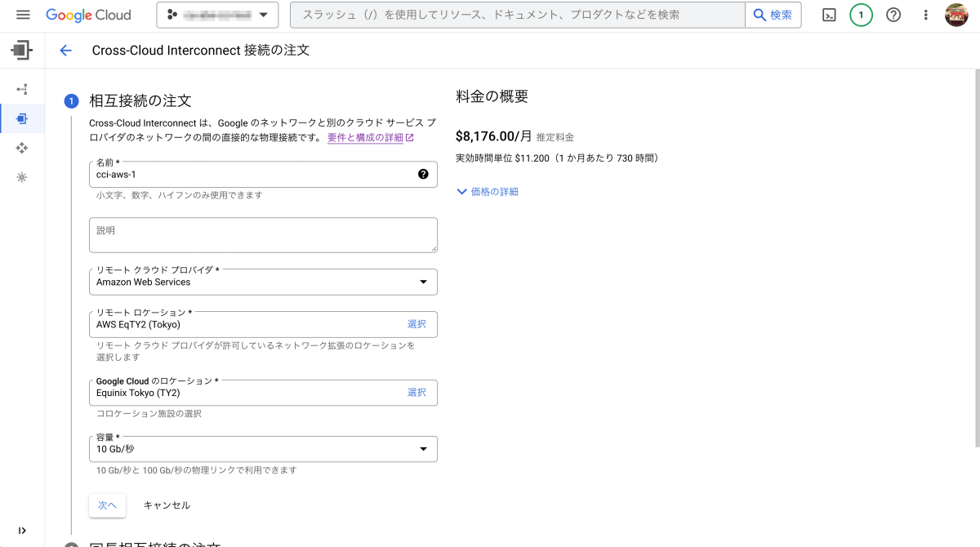Open the fourth sidebar sun-shaped icon
980x547 pixels.
click(22, 177)
